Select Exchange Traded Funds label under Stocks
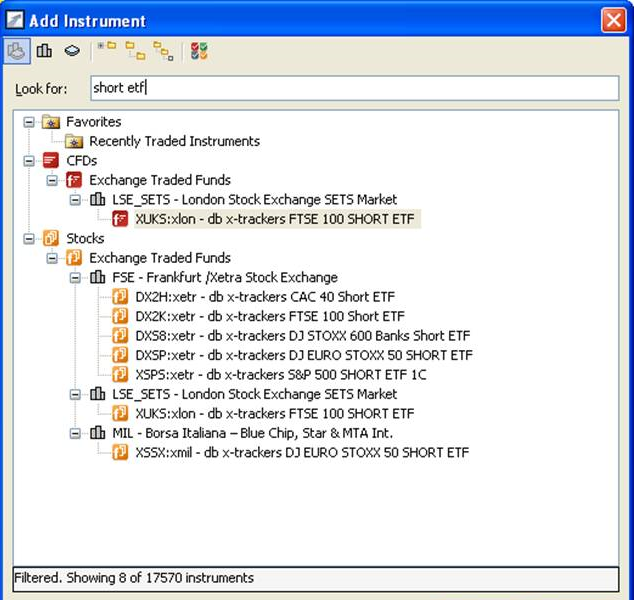The image size is (635, 600). point(160,258)
